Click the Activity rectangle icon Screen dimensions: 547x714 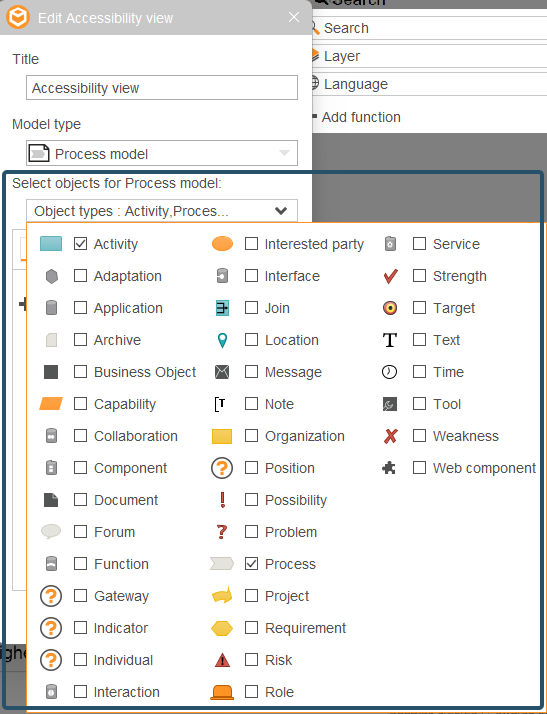[51, 244]
